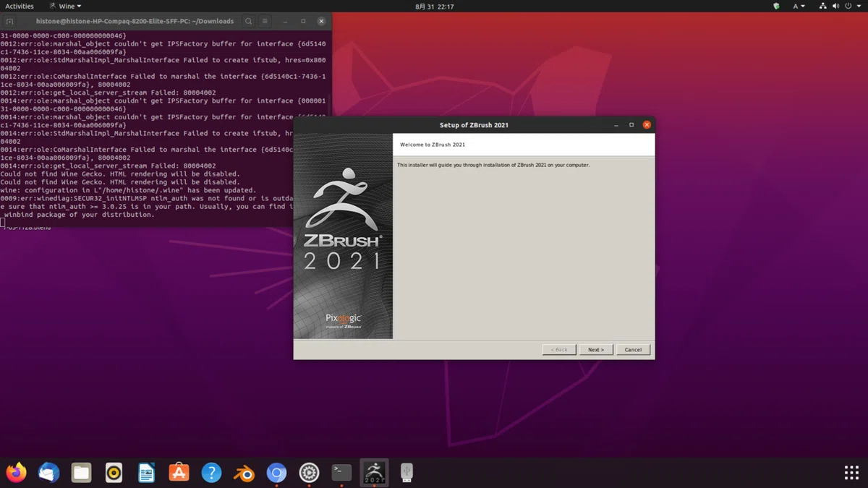Open the Terminal hamburger menu
The image size is (868, 488).
click(x=265, y=21)
